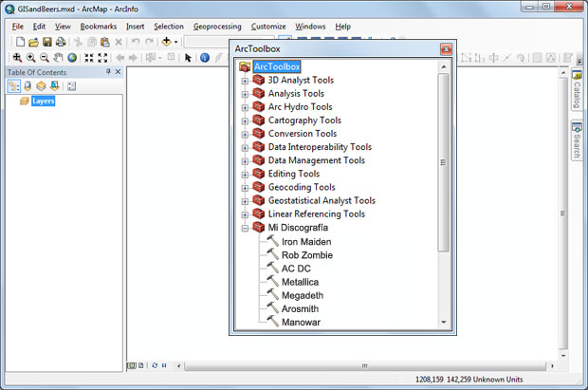Switch to Layout View icon
588x390 pixels.
[x=141, y=365]
